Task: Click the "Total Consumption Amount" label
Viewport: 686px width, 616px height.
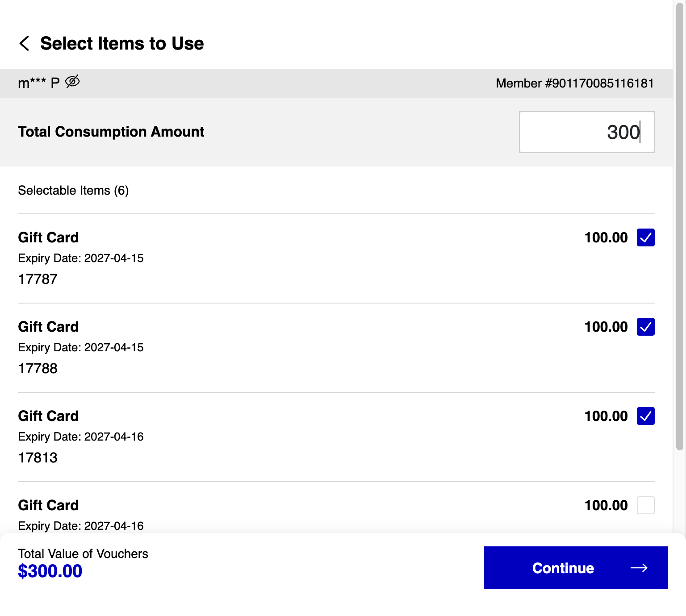Action: coord(111,132)
